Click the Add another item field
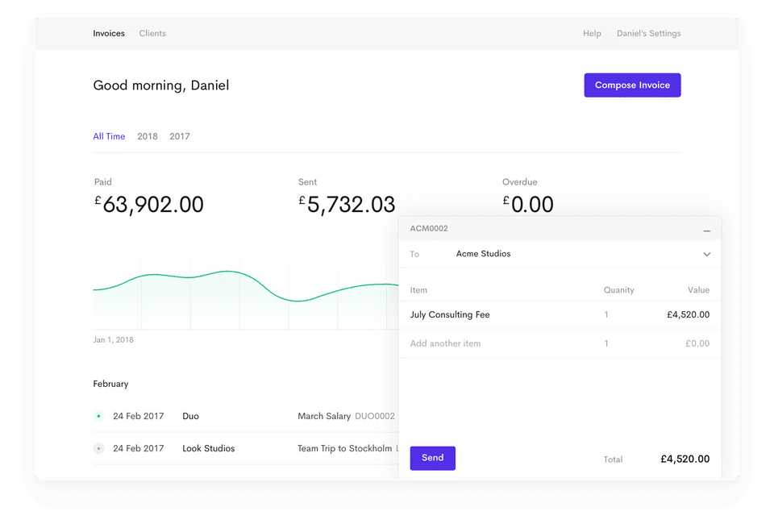The width and height of the screenshot is (774, 532). click(445, 343)
